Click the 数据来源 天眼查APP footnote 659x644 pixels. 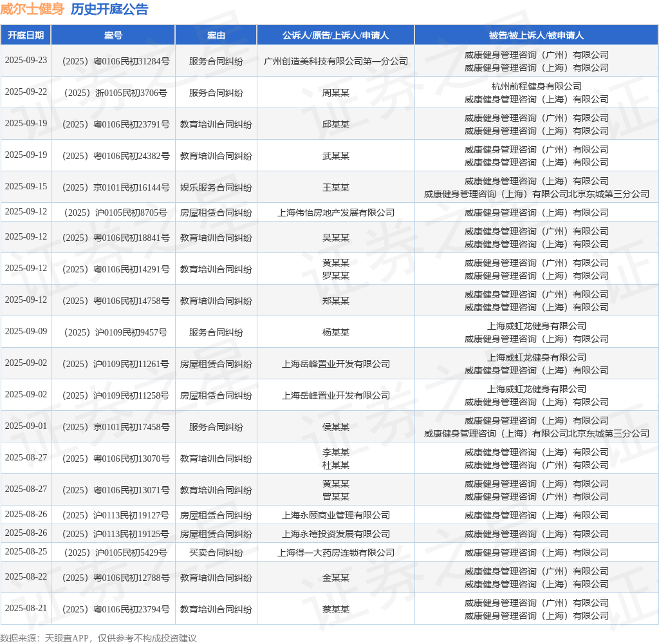point(98,638)
